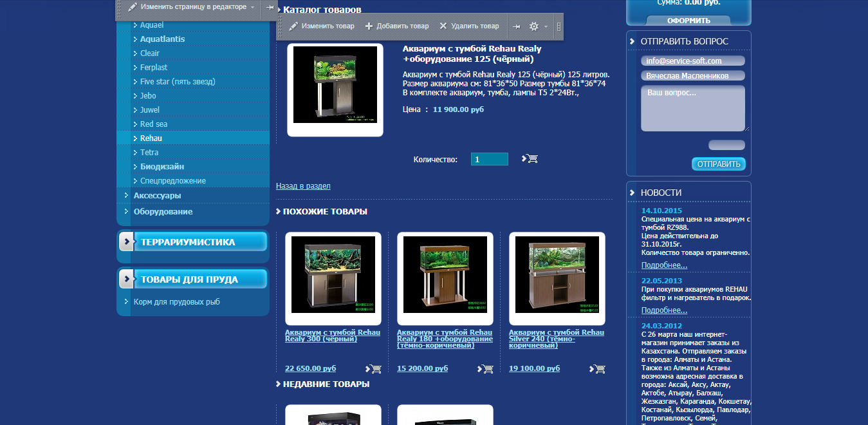Image resolution: width=868 pixels, height=425 pixels.
Task: Click the 11 900.00 руб price
Action: [x=458, y=109]
